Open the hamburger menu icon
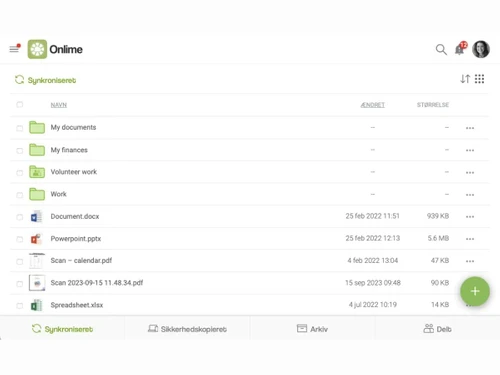This screenshot has width=500, height=375. click(x=14, y=49)
